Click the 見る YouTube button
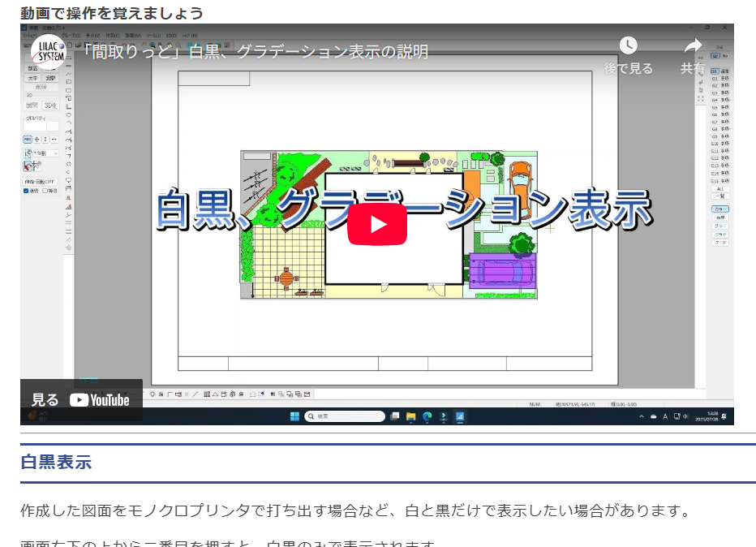 81,399
